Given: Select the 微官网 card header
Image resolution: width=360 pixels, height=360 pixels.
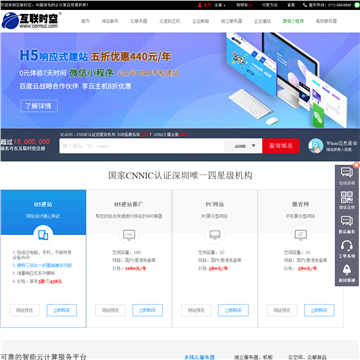Looking at the screenshot, I should (x=300, y=212).
